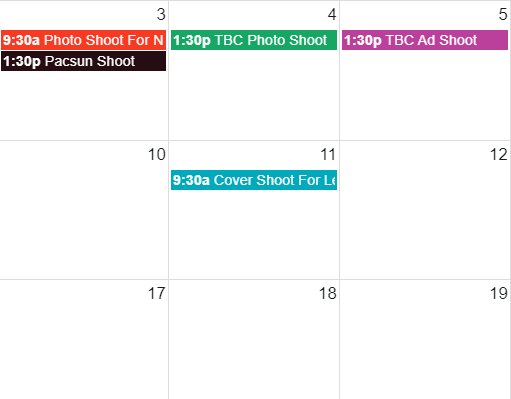The height and width of the screenshot is (399, 511).
Task: Select day number 5
Action: [503, 15]
